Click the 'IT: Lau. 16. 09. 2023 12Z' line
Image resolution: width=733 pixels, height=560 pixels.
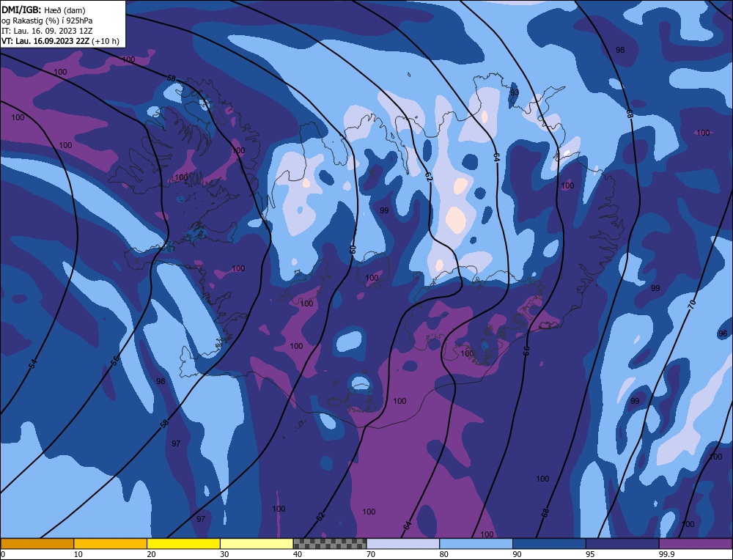47,31
